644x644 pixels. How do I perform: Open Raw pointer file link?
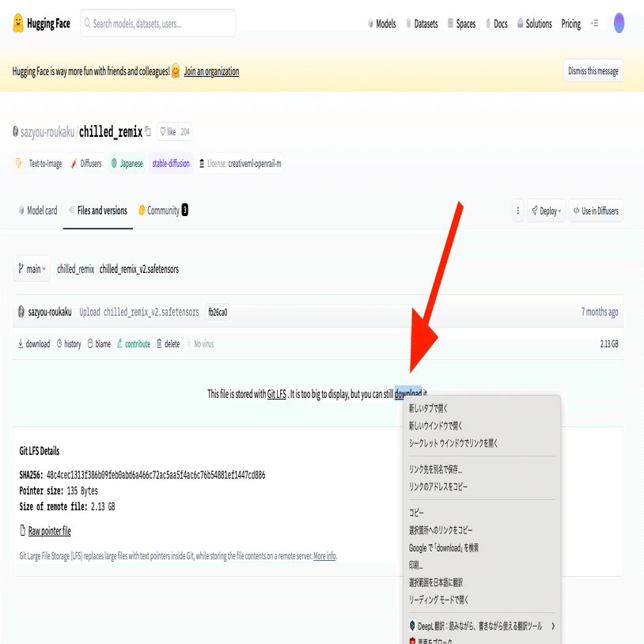pos(49,531)
